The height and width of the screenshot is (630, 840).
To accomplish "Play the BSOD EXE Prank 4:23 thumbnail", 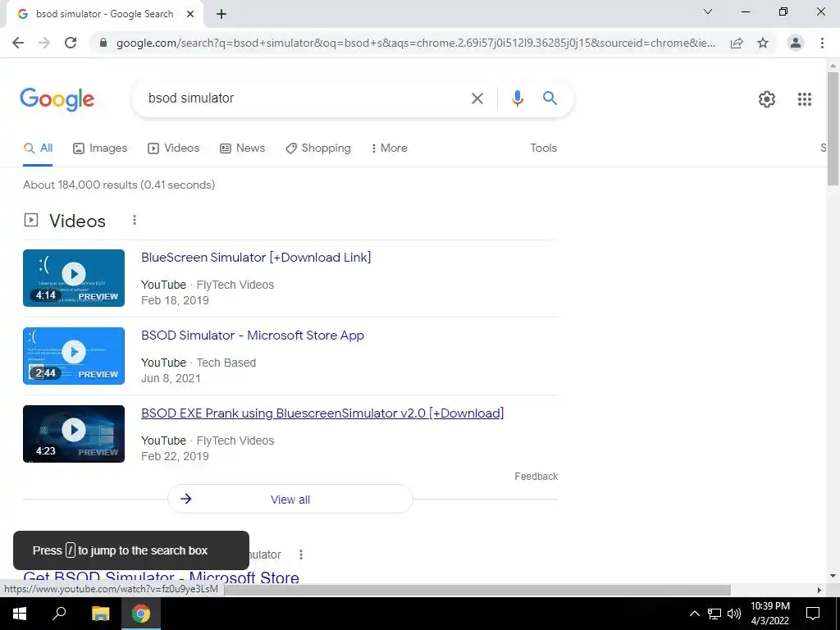I will click(x=74, y=434).
